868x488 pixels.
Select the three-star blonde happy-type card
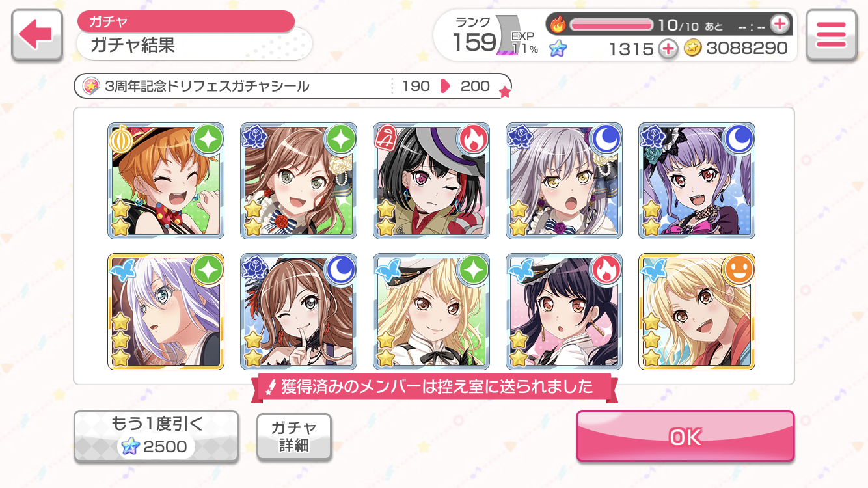(x=697, y=312)
